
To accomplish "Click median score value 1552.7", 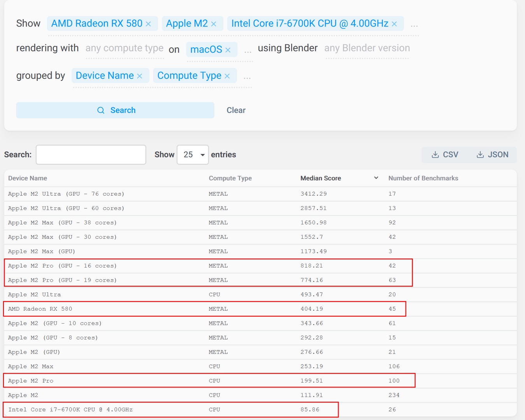I will click(312, 237).
